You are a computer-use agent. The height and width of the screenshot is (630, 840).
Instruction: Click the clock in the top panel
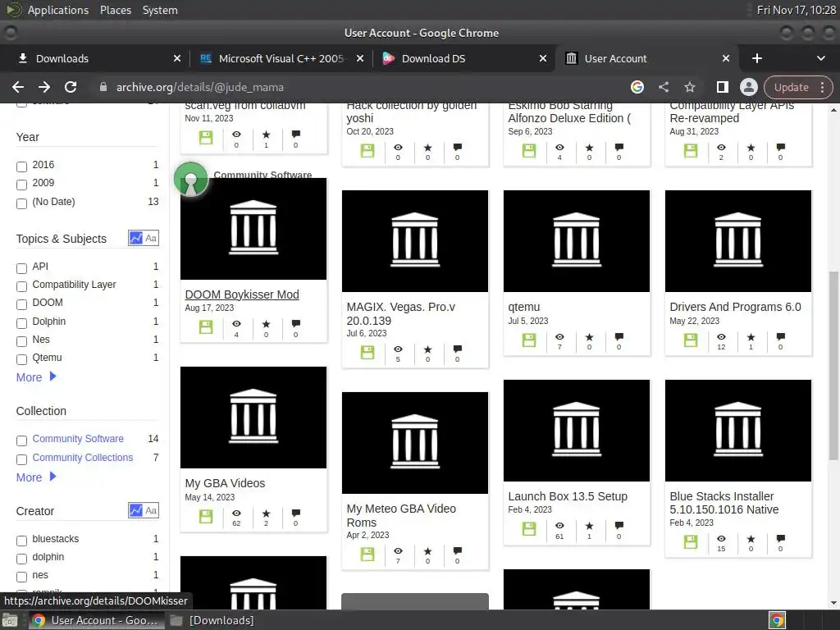point(796,10)
